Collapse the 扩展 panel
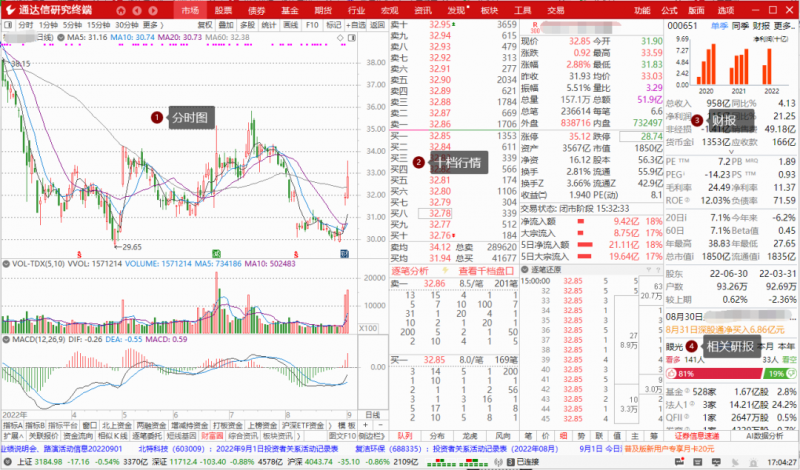Screen dimensions: 800x470 pyautogui.click(x=13, y=436)
